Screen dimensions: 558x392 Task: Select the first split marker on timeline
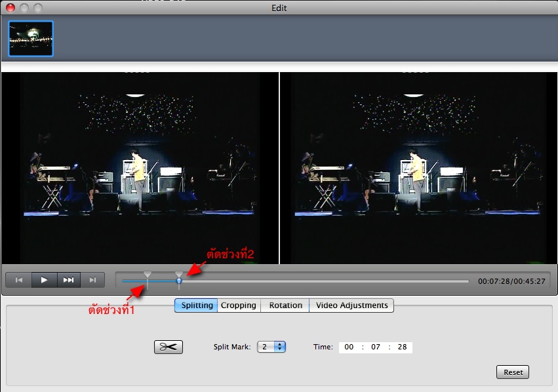[148, 275]
